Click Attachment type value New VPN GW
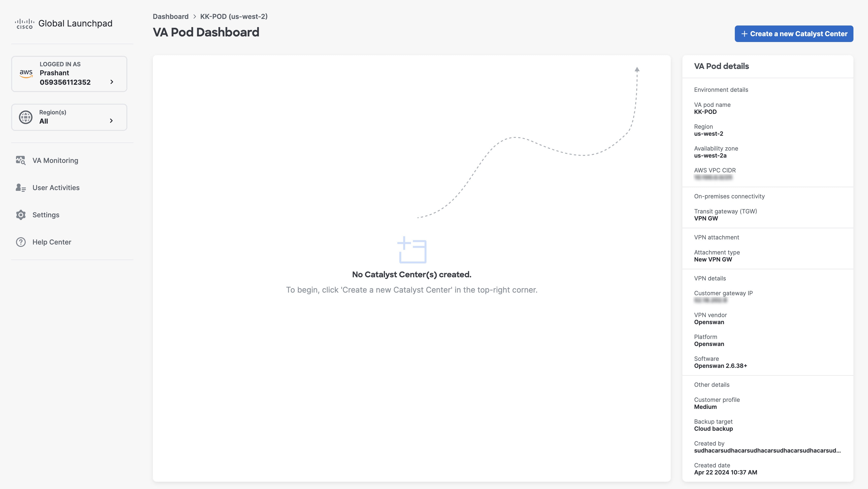Viewport: 868px width, 489px height. (713, 260)
